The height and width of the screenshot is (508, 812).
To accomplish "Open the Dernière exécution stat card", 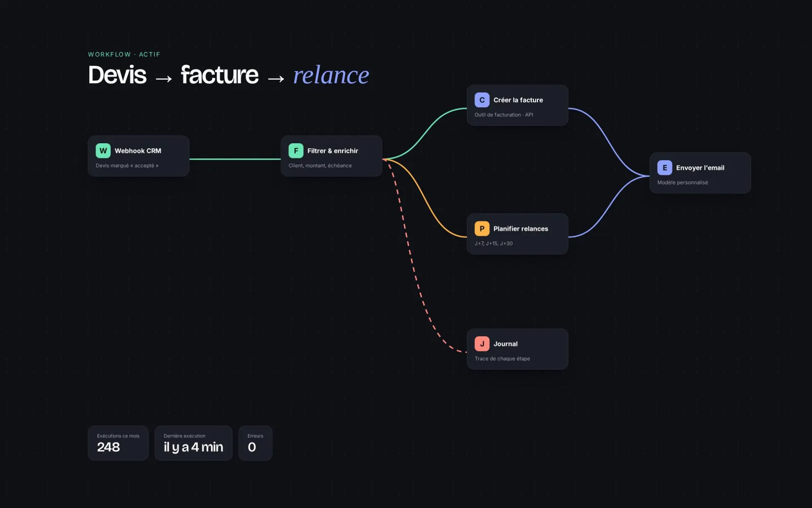I will [x=193, y=443].
